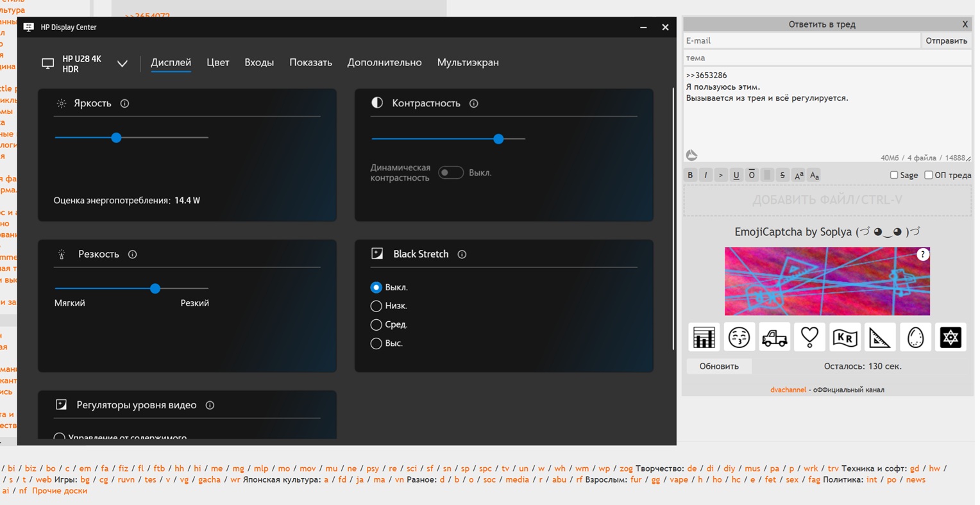
Task: Check the ОП треда checkbox
Action: tap(929, 175)
